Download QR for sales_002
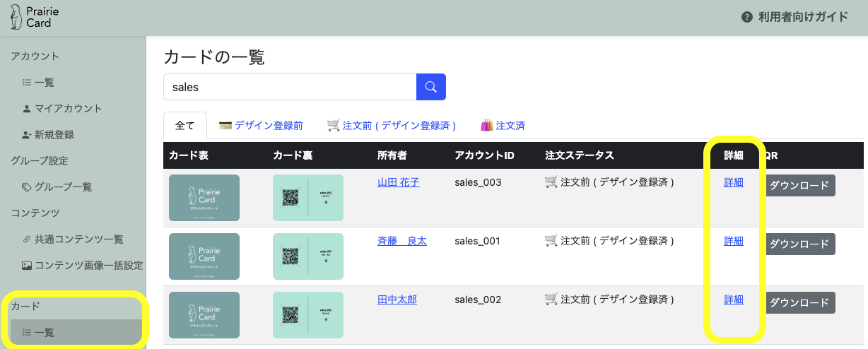This screenshot has width=868, height=349. [799, 302]
